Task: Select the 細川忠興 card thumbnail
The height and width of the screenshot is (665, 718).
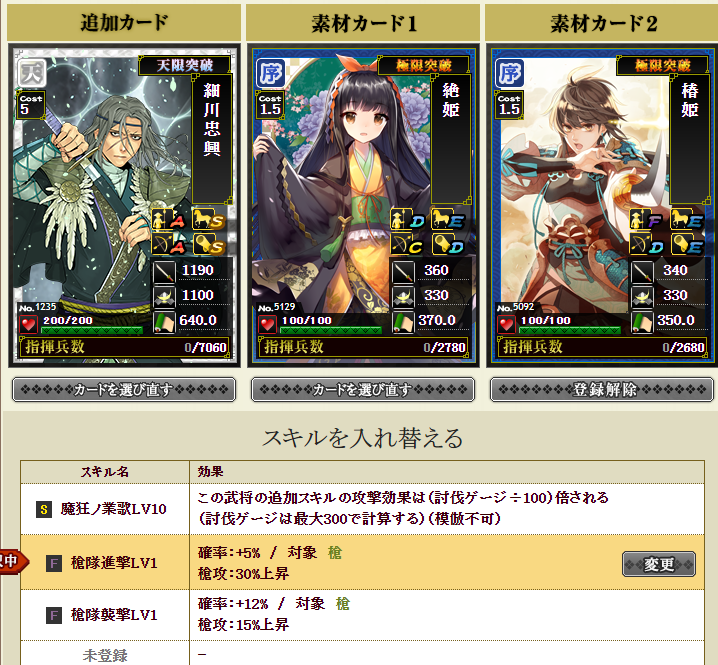Action: click(x=124, y=206)
